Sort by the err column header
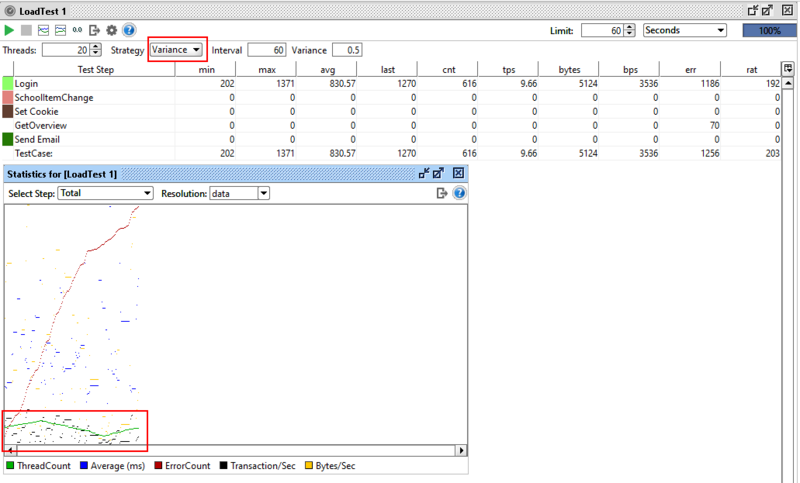 coord(690,69)
